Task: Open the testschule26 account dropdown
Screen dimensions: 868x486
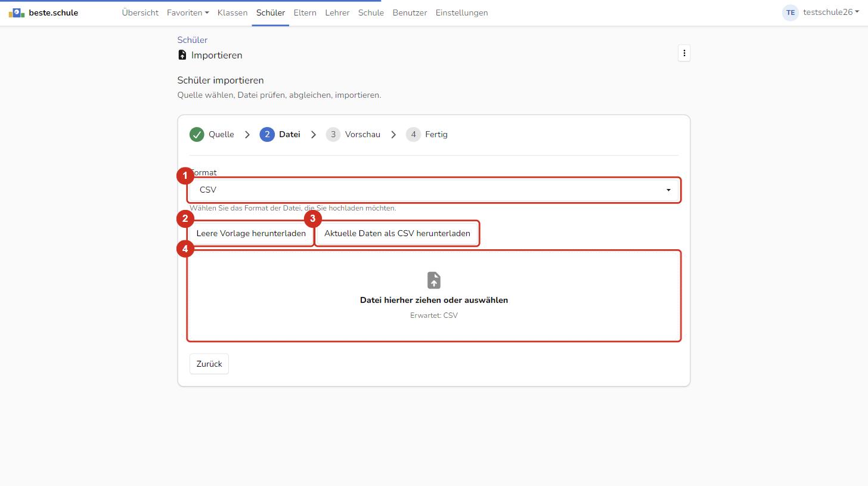Action: click(831, 13)
